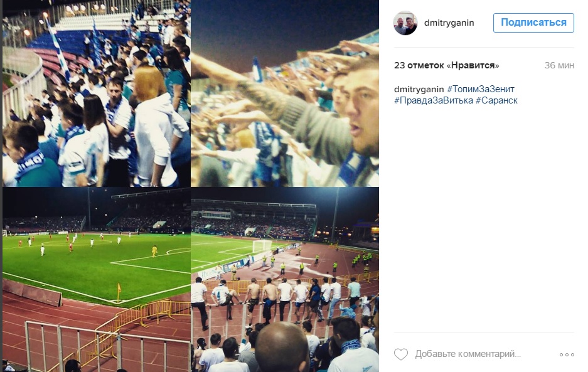588x372 pixels.
Task: Open the three-dot more options menu
Action: pyautogui.click(x=567, y=354)
